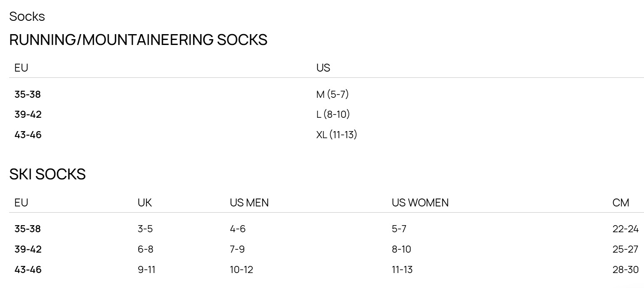Select ski socks US women 5-7 cell
This screenshot has height=288, width=644.
coord(399,229)
